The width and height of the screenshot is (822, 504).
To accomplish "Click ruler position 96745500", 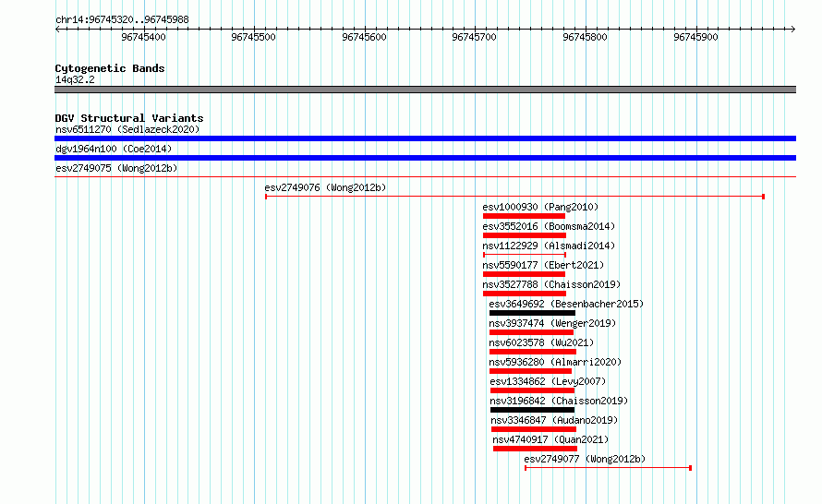I will (253, 37).
